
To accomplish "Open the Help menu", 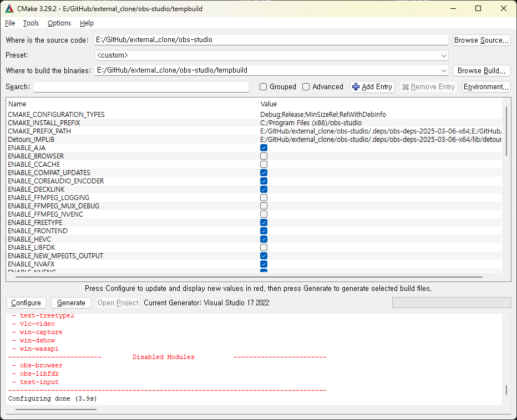I will [87, 23].
